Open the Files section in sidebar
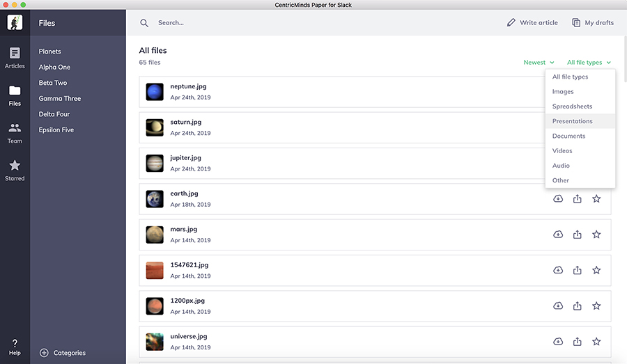This screenshot has width=627, height=364. [15, 96]
